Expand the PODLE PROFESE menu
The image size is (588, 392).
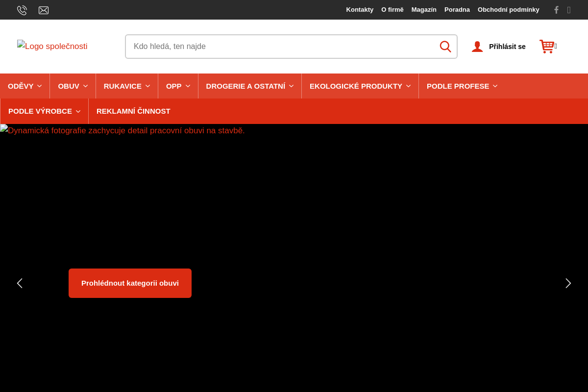click(462, 86)
